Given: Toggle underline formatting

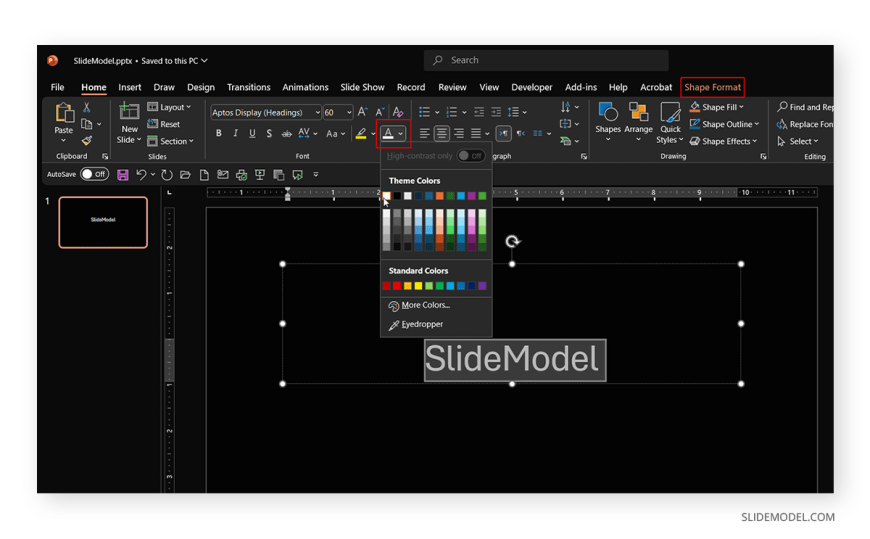Looking at the screenshot, I should [252, 134].
